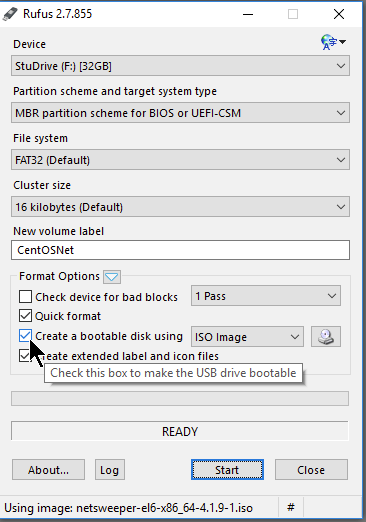Open the 1 Pass dropdown

[x=266, y=296]
